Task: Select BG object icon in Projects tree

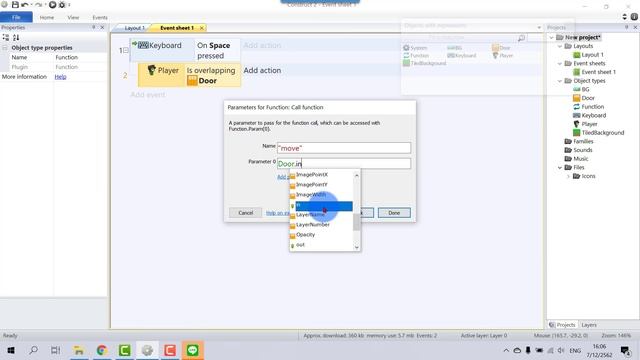Action: (x=576, y=89)
